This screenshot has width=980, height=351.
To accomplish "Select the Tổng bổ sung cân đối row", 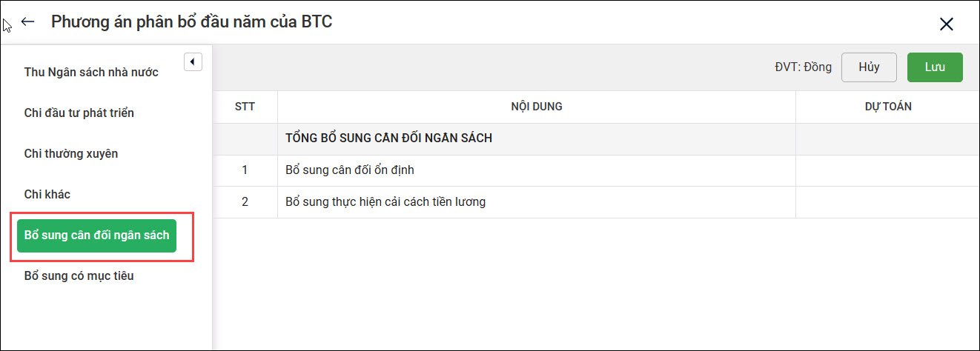I will tap(389, 138).
